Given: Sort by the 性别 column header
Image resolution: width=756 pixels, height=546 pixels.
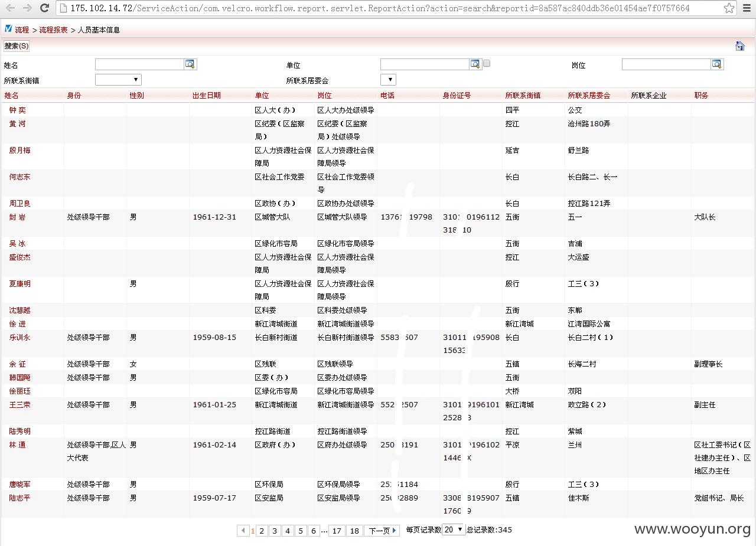Looking at the screenshot, I should [136, 96].
